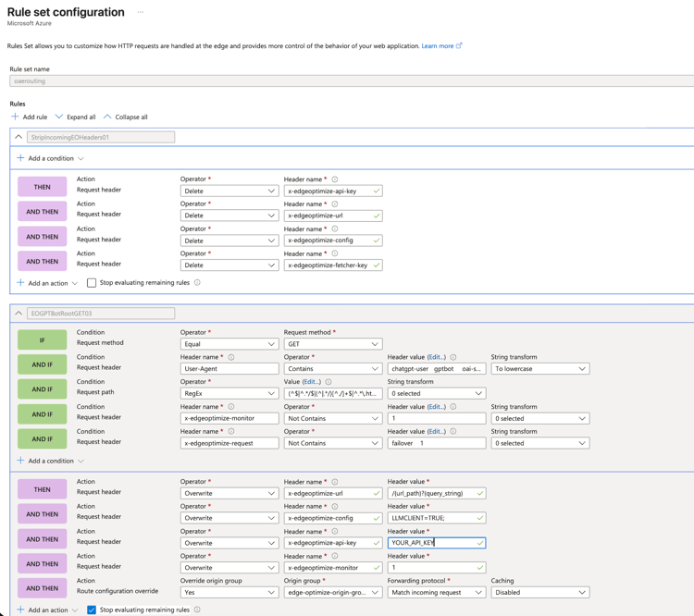This screenshot has height=616, width=694.
Task: Show info for Overwrite x-edgeoptimize-api-key Header name
Action: [x=335, y=532]
